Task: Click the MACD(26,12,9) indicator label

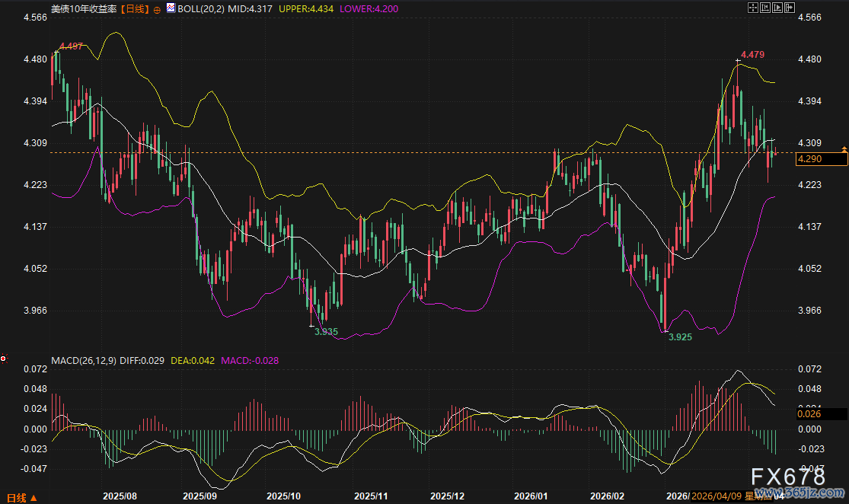Action: tap(84, 361)
